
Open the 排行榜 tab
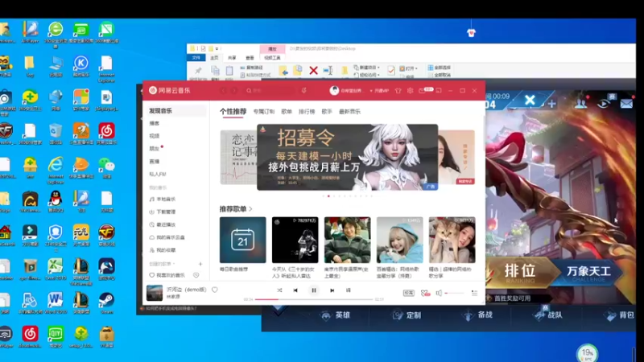[x=307, y=112]
